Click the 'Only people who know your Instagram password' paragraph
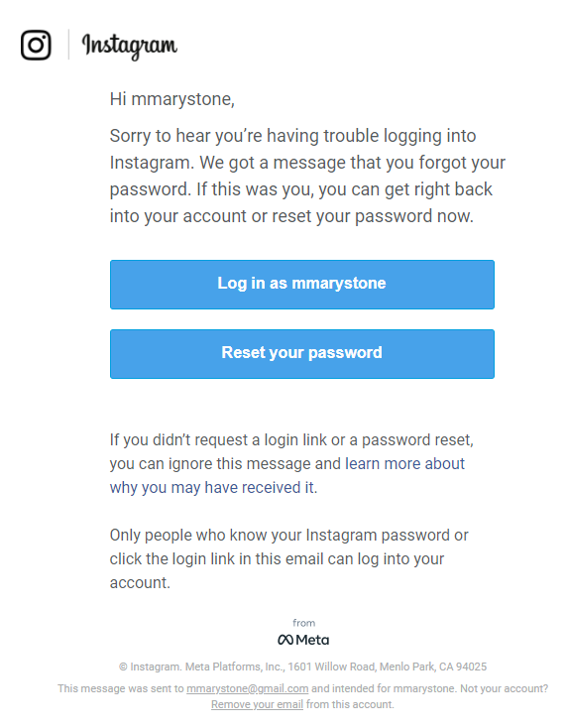Viewport: 568px width, 728px height. (x=288, y=558)
